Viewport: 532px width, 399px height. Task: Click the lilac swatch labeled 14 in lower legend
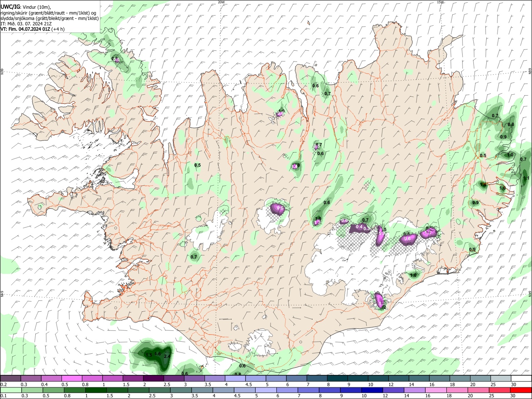tap(415, 390)
